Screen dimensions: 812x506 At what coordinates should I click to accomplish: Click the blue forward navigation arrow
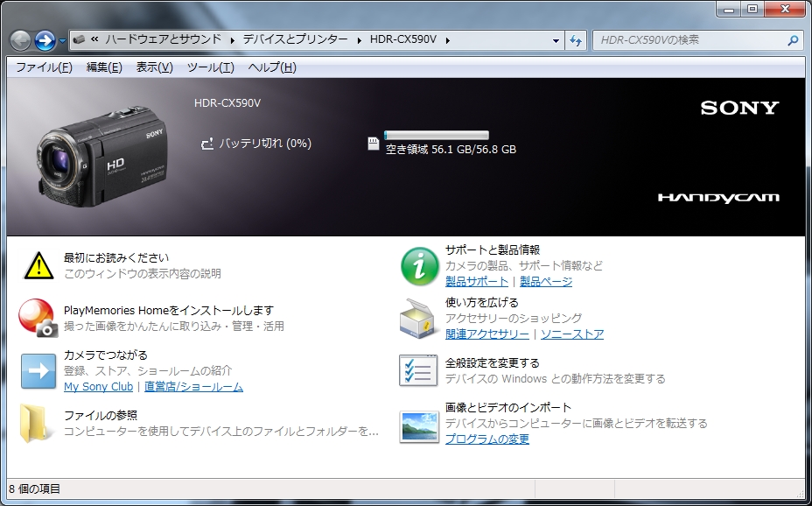click(x=45, y=40)
